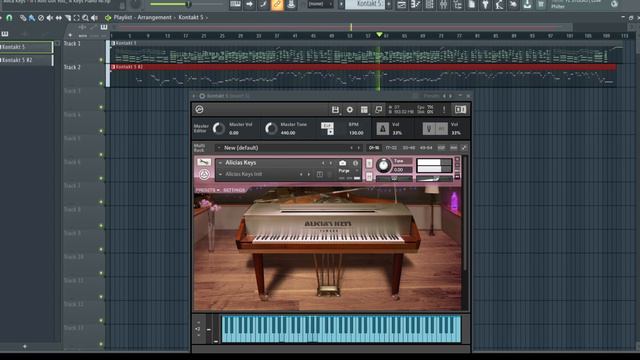Toggle the Kontakt metronome
Screen dimensions: 640x360
pos(382,129)
